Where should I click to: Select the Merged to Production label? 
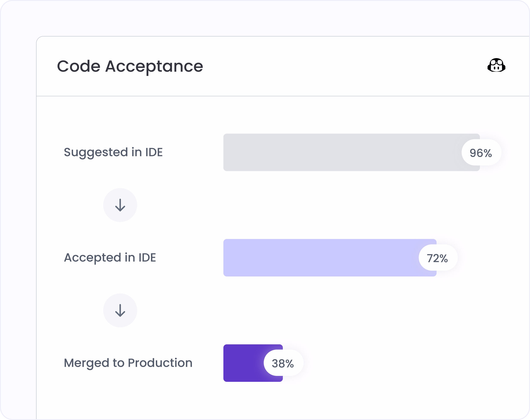click(128, 363)
